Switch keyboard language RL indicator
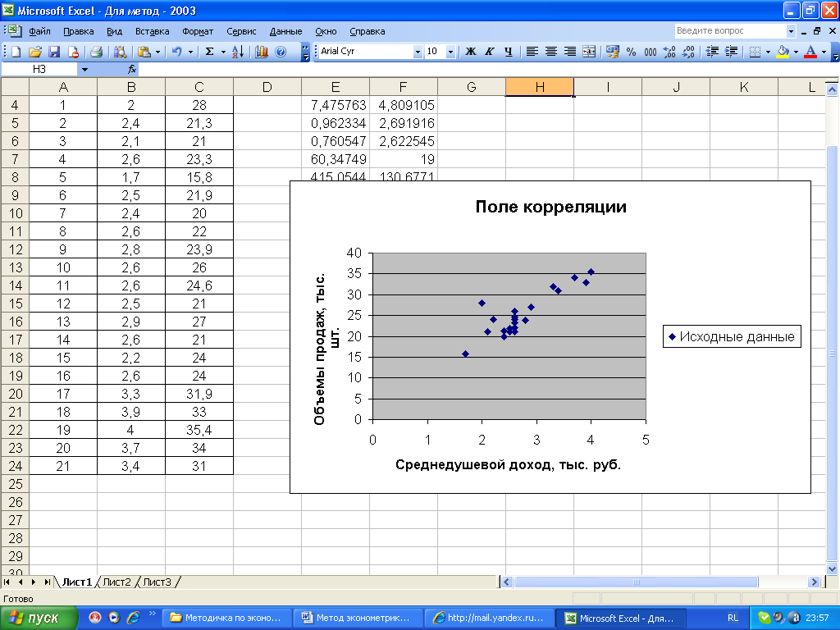Viewport: 840px width, 630px height. click(x=733, y=618)
